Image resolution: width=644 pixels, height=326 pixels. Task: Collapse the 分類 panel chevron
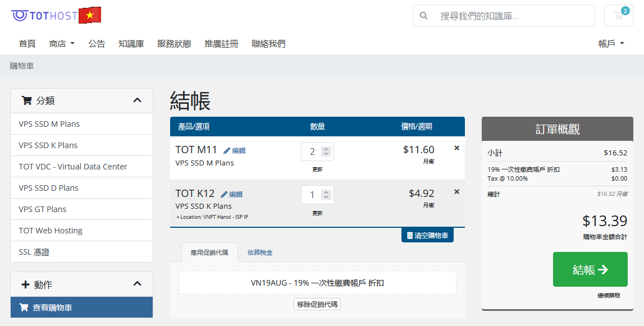tap(137, 100)
